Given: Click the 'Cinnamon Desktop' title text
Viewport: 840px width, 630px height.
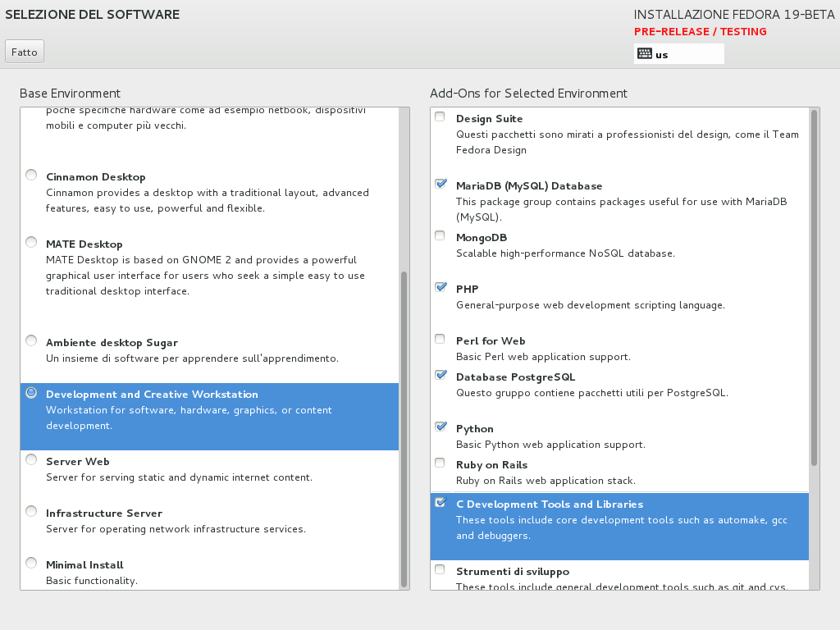Looking at the screenshot, I should click(x=96, y=177).
